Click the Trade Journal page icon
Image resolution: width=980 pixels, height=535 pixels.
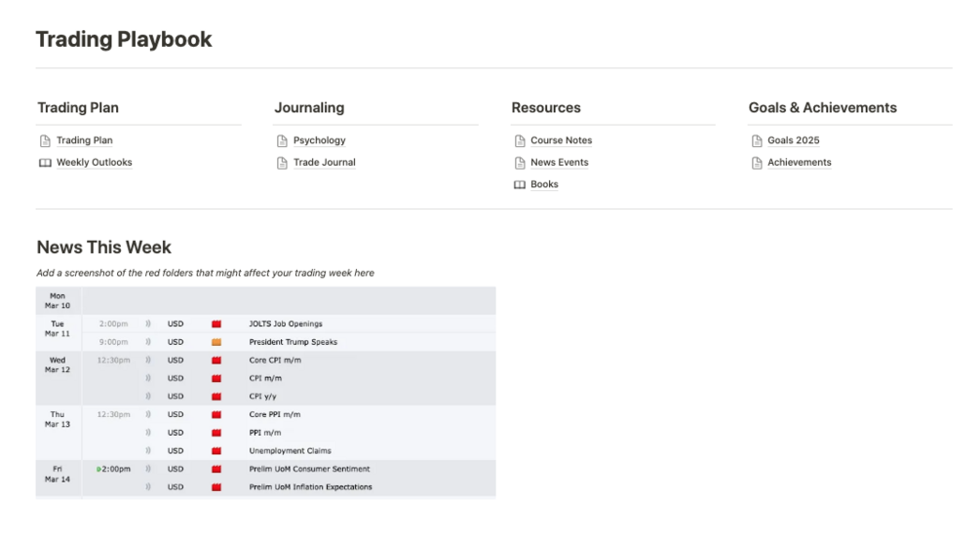(282, 163)
